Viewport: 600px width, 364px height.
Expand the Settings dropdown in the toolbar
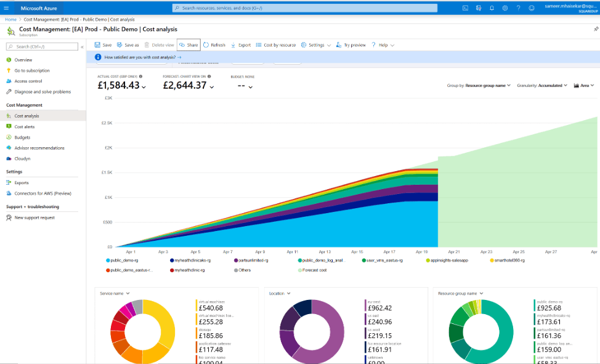315,45
